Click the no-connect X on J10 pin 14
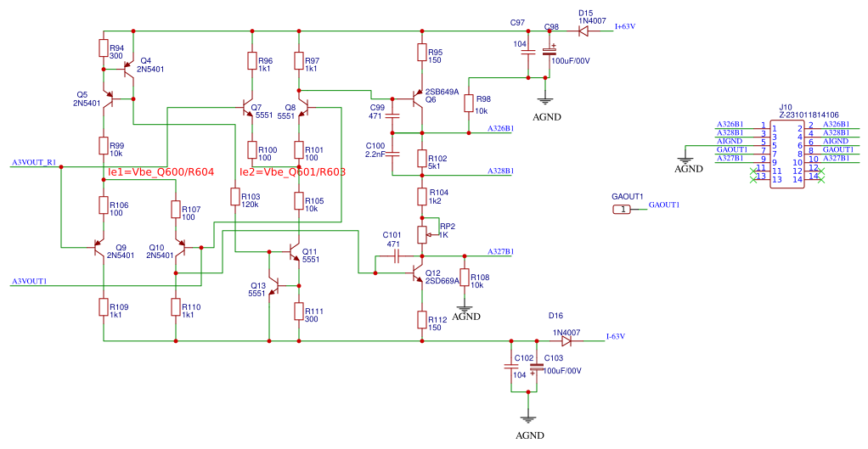 (x=821, y=179)
